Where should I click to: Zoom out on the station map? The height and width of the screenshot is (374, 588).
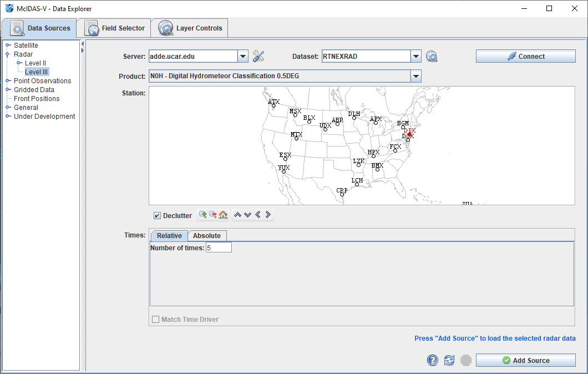coord(212,215)
